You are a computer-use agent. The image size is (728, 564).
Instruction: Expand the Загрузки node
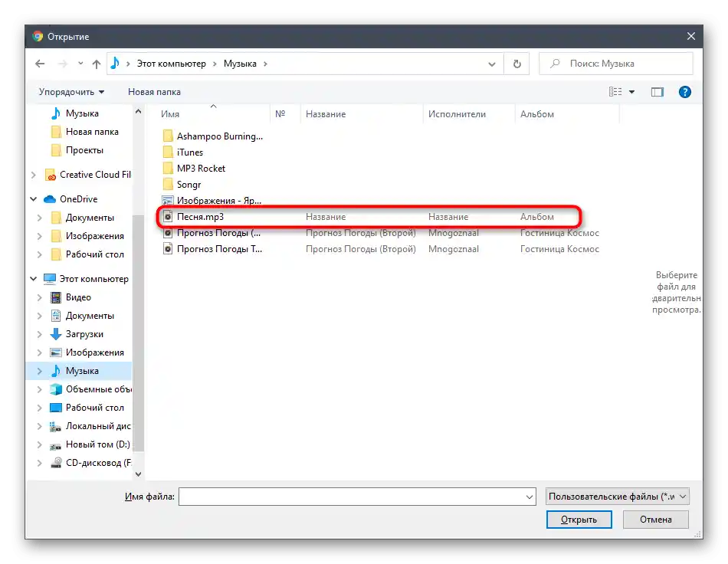click(x=39, y=334)
